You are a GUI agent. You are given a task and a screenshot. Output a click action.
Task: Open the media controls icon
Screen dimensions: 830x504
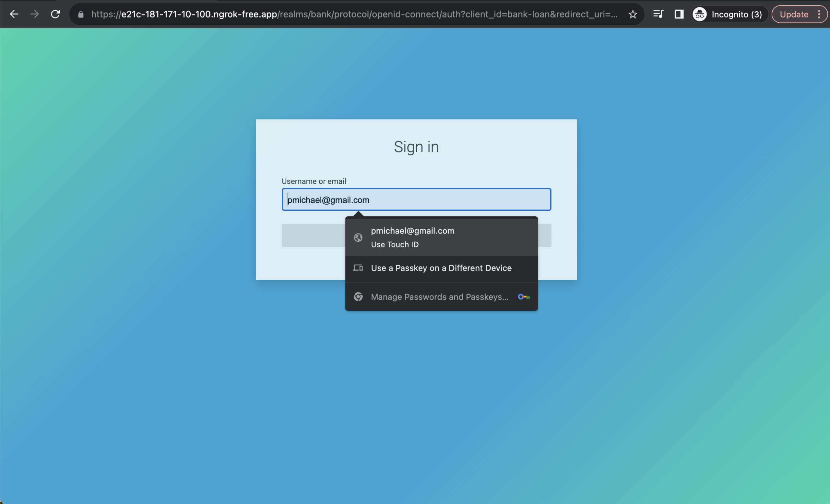[658, 14]
